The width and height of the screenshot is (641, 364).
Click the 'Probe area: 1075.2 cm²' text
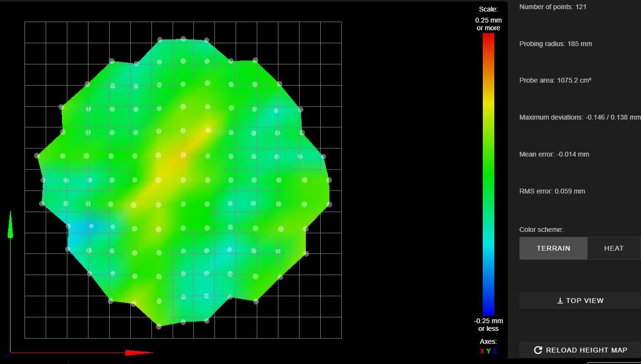(x=555, y=80)
